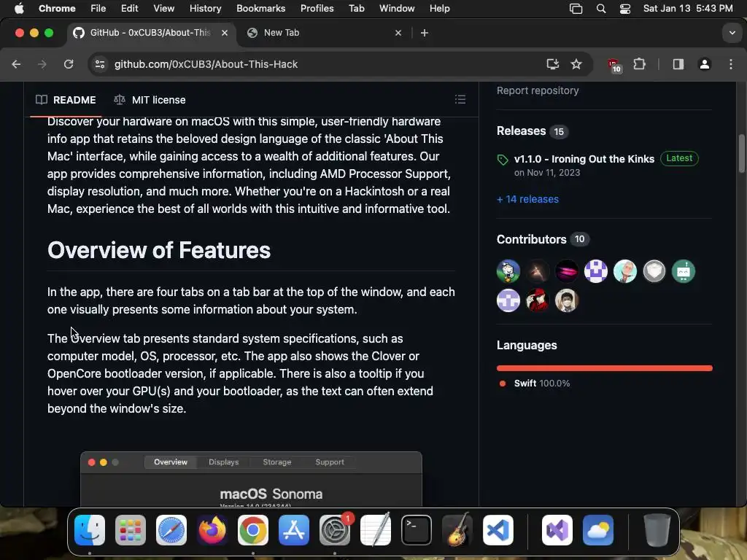747x560 pixels.
Task: Open Launchpad from the Dock
Action: (x=131, y=530)
